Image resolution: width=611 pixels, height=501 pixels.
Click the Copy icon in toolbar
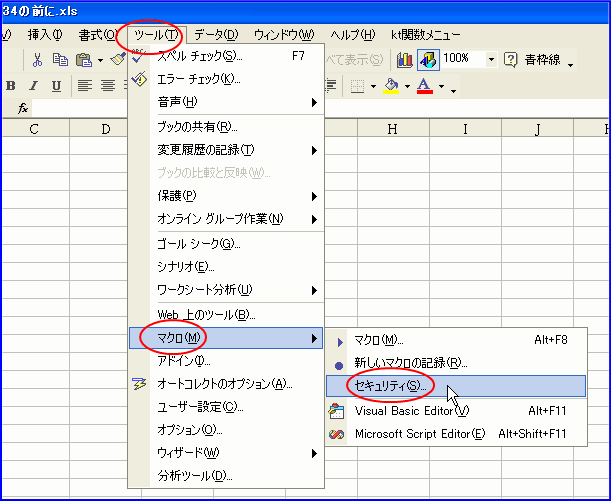click(x=60, y=60)
